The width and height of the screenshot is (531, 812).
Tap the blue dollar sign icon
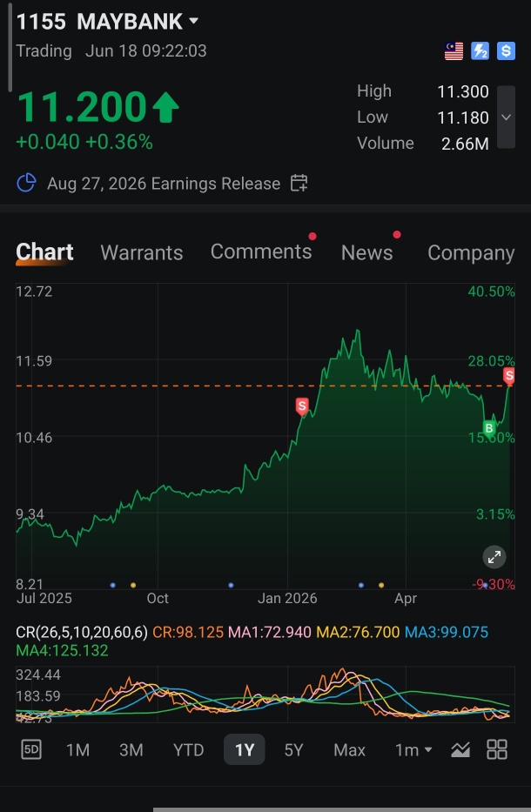coord(506,51)
